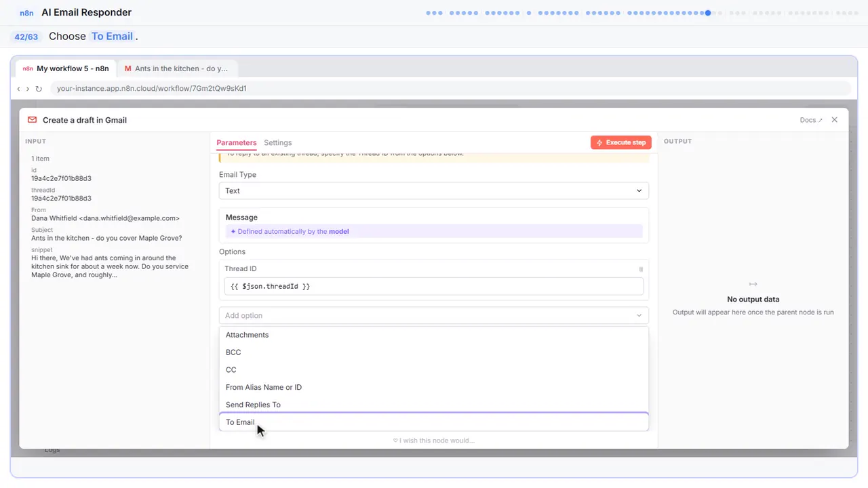Click the snippet text starting Hi there
The image size is (868, 488).
pos(109,266)
